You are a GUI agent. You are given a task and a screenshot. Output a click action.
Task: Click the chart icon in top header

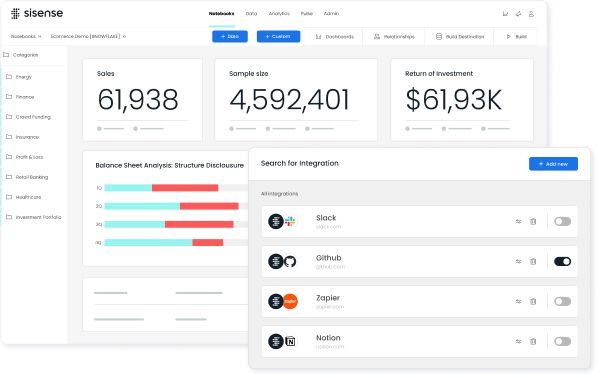click(x=505, y=14)
